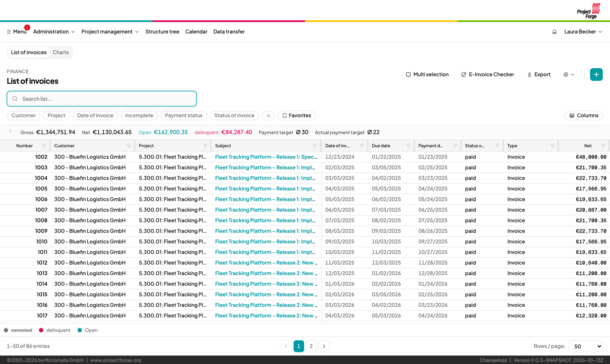The image size is (610, 364).
Task: Go to page 2 of results
Action: point(311,346)
